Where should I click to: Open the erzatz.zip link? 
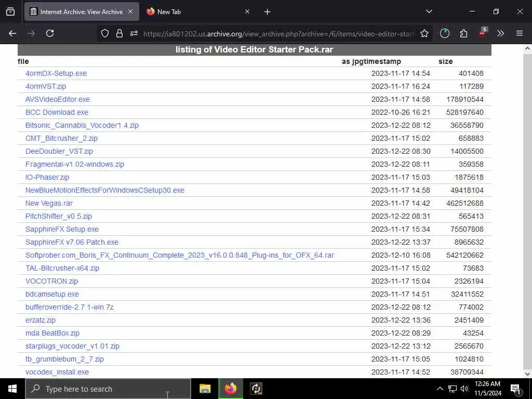pos(41,320)
